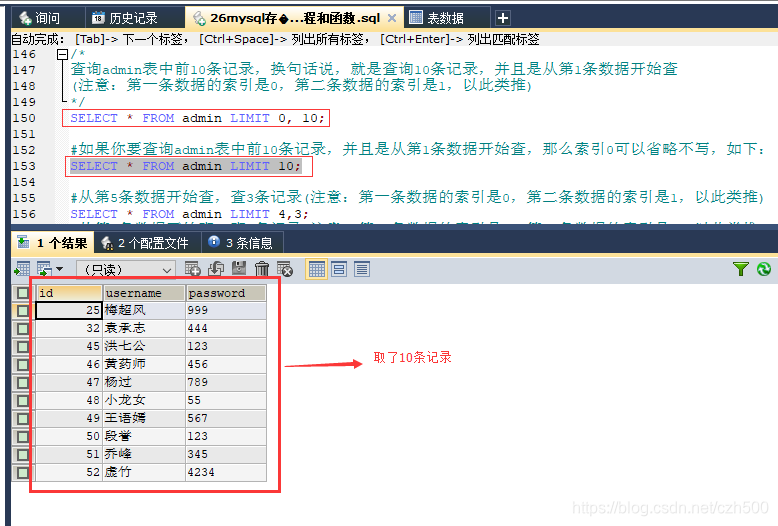This screenshot has height=526, width=778.
Task: Switch to form view mode
Action: pos(339,269)
